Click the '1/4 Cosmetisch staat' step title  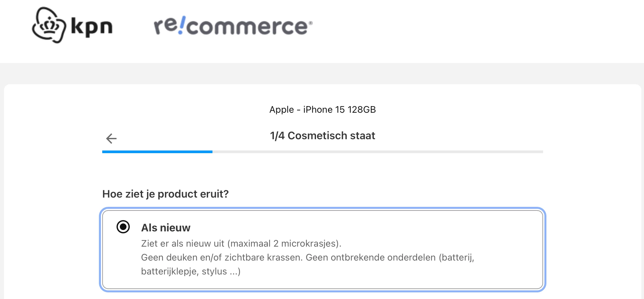coord(322,136)
